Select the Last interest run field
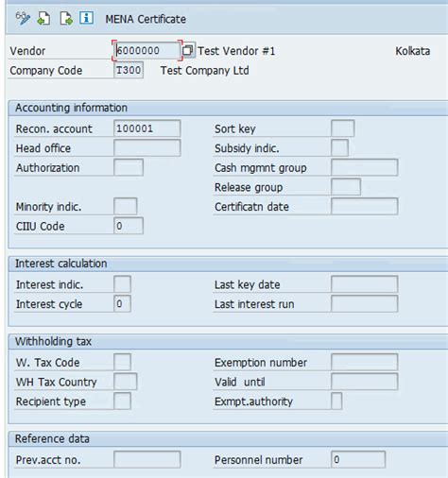Screen dimensions: 448x478 pos(365,304)
